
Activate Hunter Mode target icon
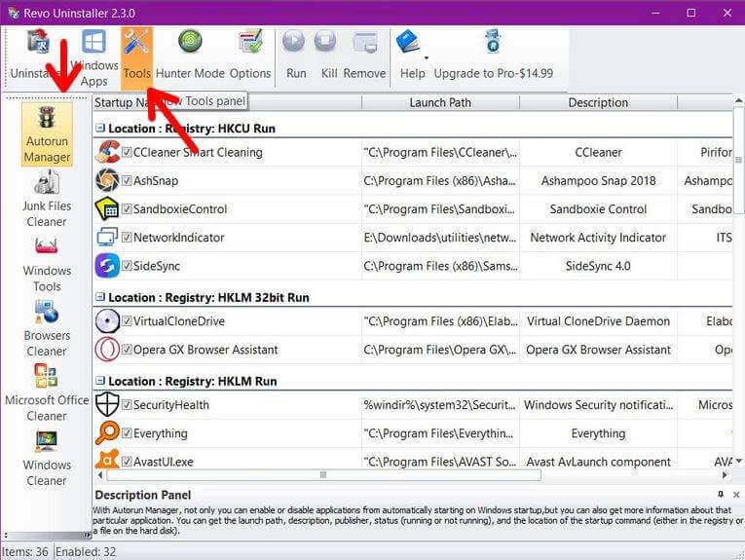[190, 42]
